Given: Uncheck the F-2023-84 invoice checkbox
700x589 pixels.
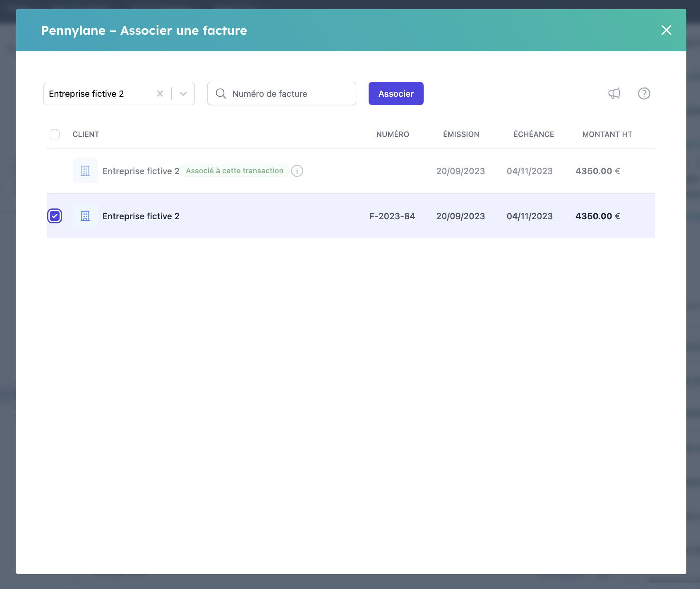Looking at the screenshot, I should (55, 216).
